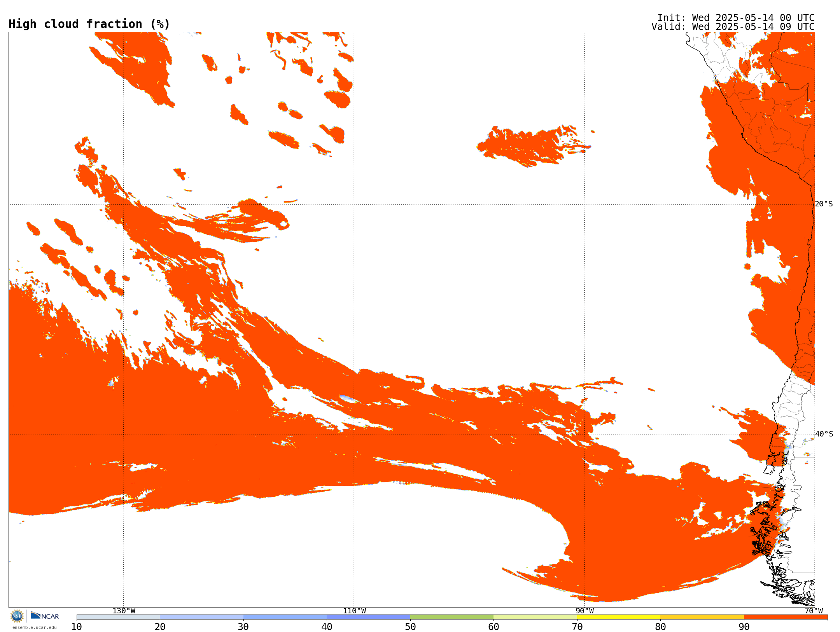Click the 20–30 light blue colorbar segment
The height and width of the screenshot is (632, 840).
201,617
